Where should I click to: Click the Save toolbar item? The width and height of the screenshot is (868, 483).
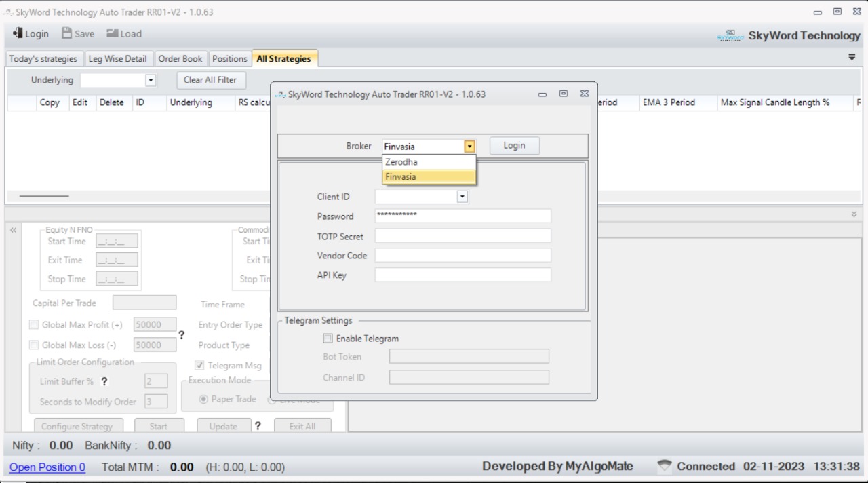pos(78,33)
